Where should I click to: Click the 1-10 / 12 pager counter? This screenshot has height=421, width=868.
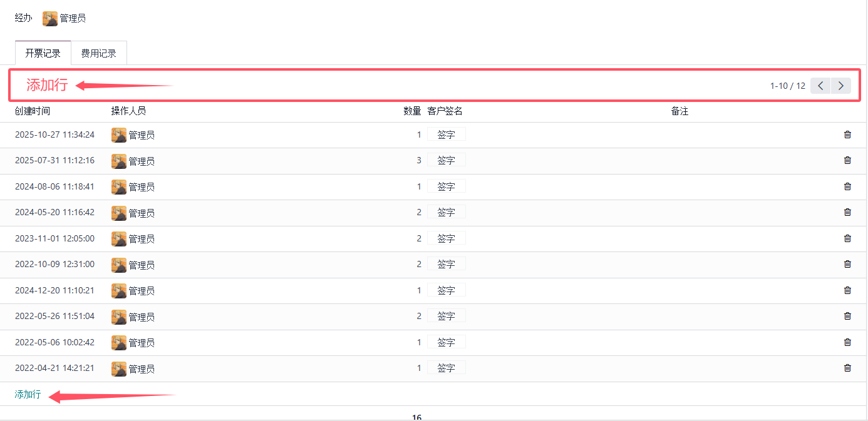tap(787, 86)
